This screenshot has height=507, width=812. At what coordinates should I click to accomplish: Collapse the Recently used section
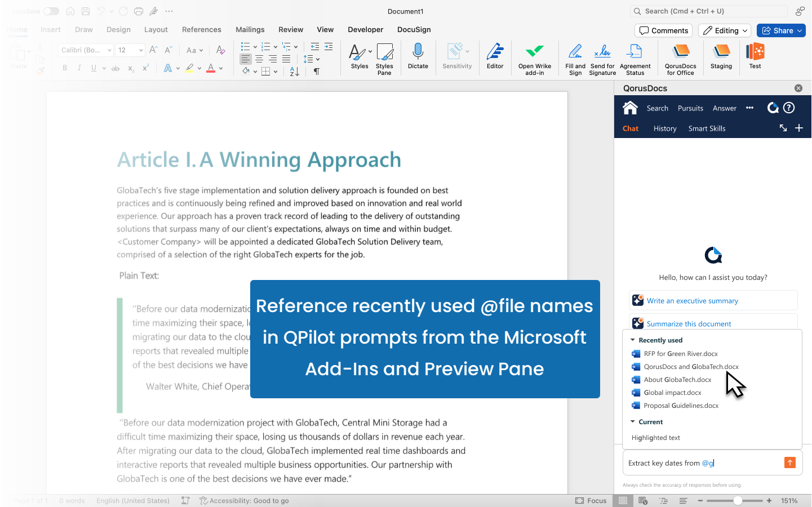point(632,340)
